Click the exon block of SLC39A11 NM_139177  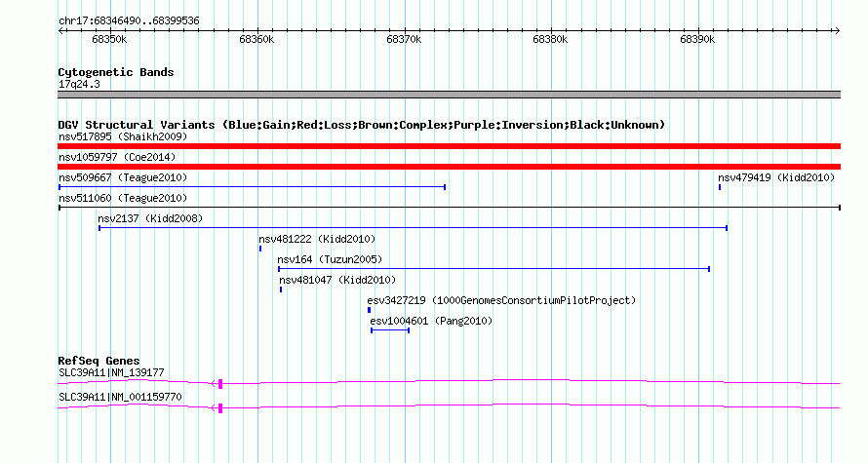point(220,384)
